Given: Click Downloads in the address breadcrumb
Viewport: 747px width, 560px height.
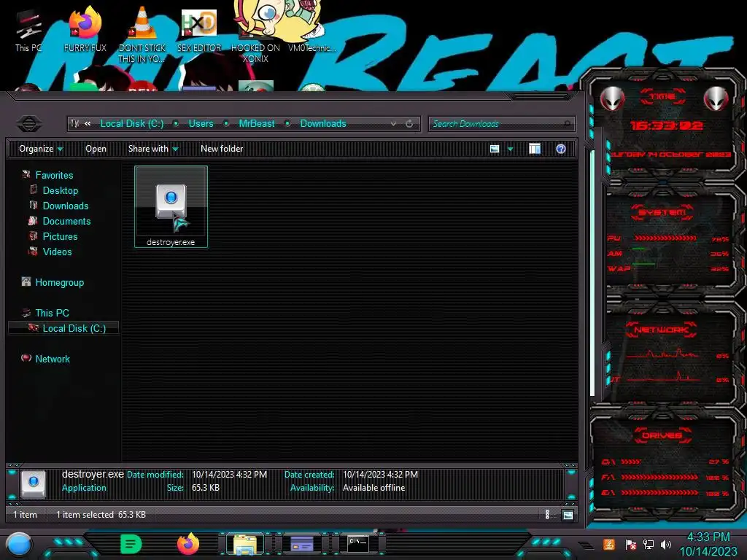Looking at the screenshot, I should 323,124.
